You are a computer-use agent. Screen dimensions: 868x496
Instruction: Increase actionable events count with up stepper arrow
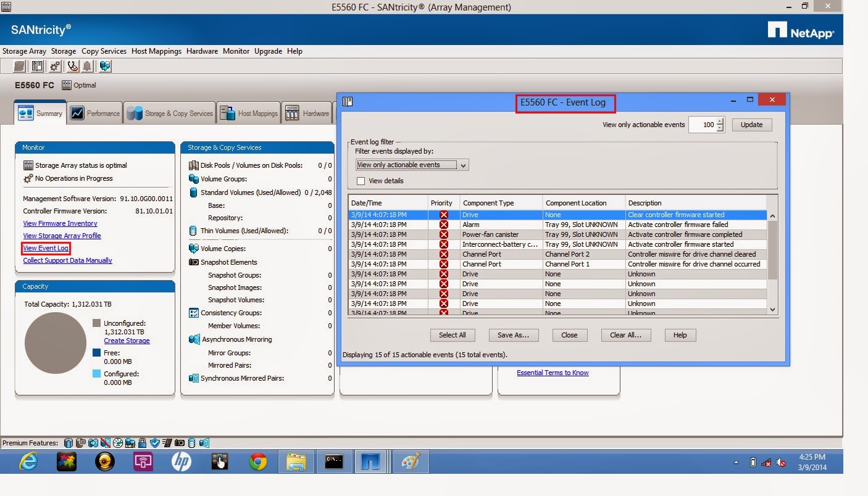coord(720,122)
